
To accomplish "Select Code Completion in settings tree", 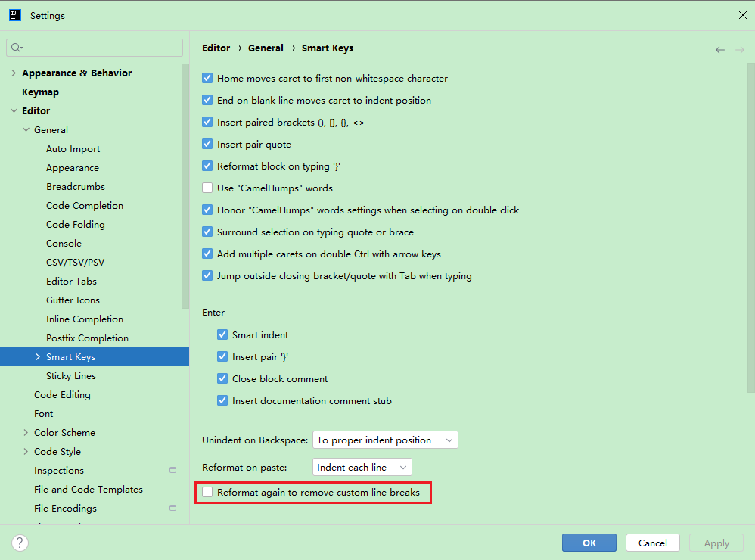I will [85, 206].
